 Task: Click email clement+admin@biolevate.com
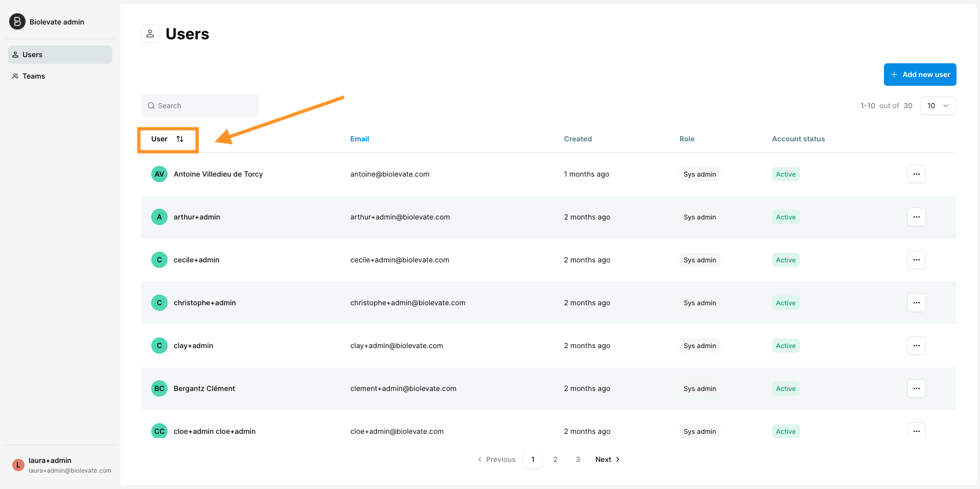click(403, 388)
